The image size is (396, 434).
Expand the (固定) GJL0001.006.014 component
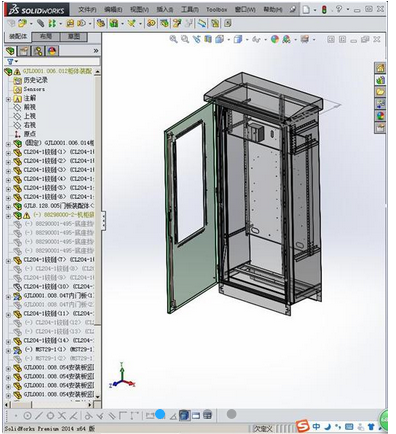pos(8,143)
